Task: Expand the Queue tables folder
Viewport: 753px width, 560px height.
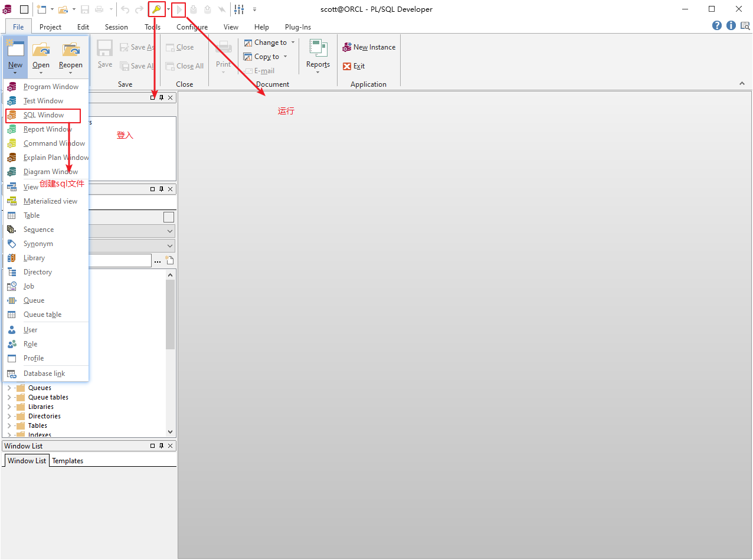Action: click(x=9, y=397)
